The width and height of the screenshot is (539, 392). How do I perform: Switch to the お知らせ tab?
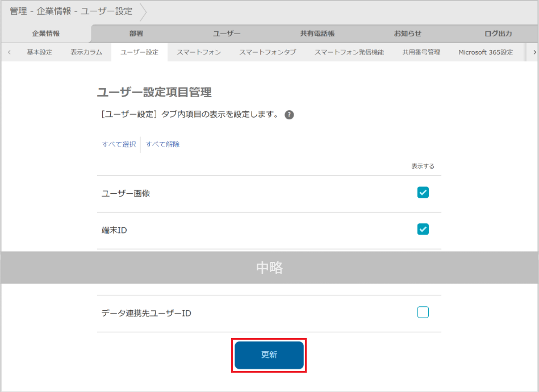click(407, 34)
